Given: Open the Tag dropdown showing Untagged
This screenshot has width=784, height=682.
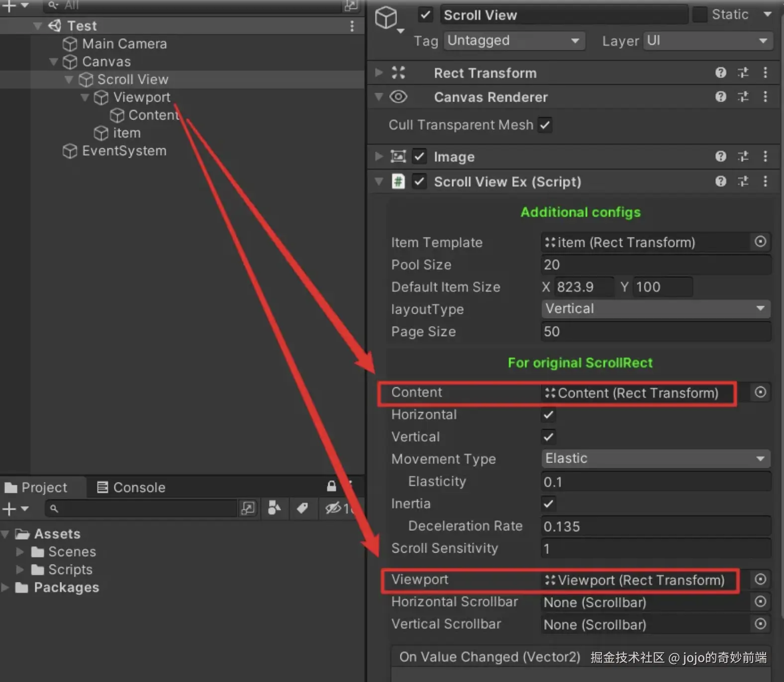Looking at the screenshot, I should (x=514, y=40).
